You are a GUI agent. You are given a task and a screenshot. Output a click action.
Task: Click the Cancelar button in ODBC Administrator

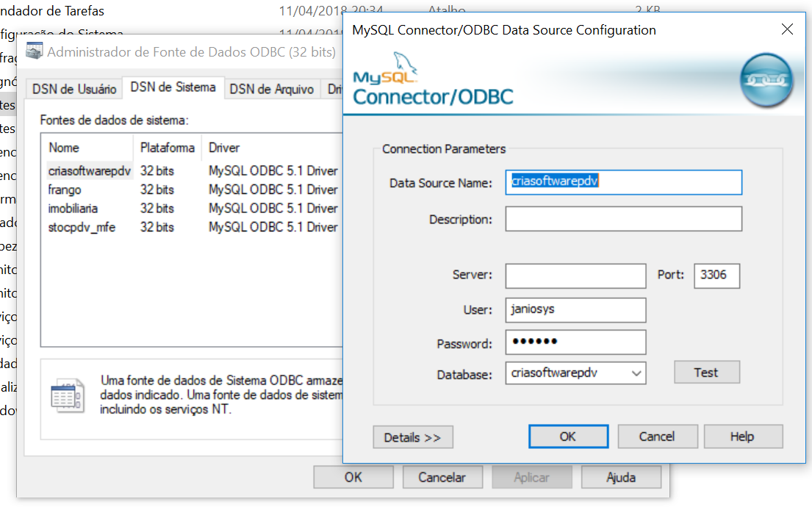coord(442,477)
